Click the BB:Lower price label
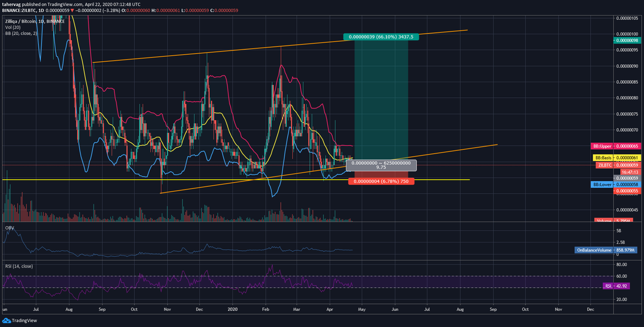This screenshot has height=327, width=644. [616, 184]
